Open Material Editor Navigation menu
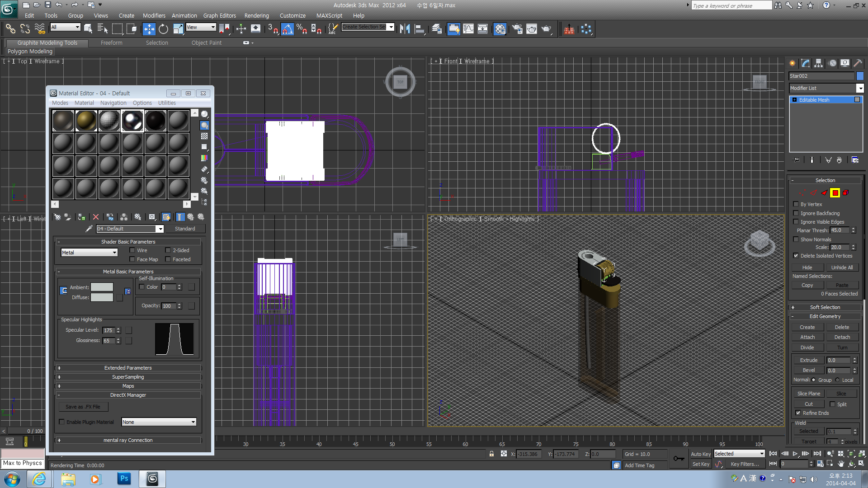Viewport: 868px width, 488px height. pyautogui.click(x=113, y=103)
